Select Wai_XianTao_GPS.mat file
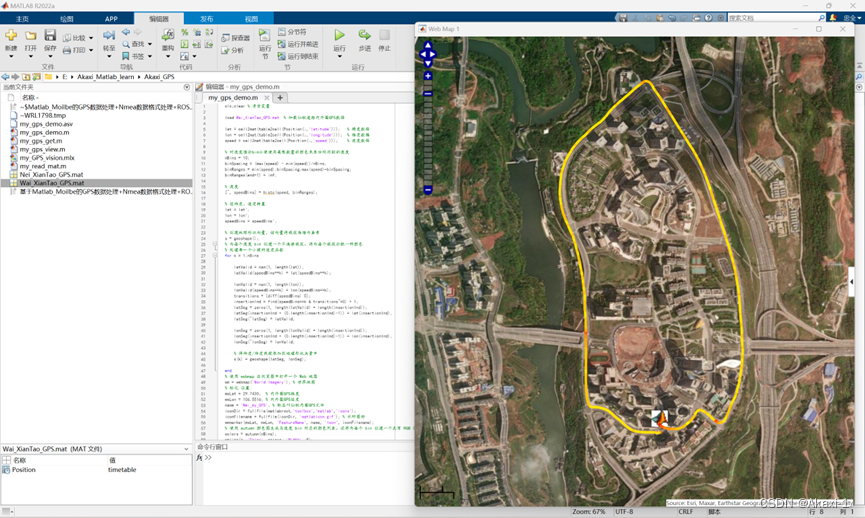The image size is (865, 518). (x=96, y=183)
